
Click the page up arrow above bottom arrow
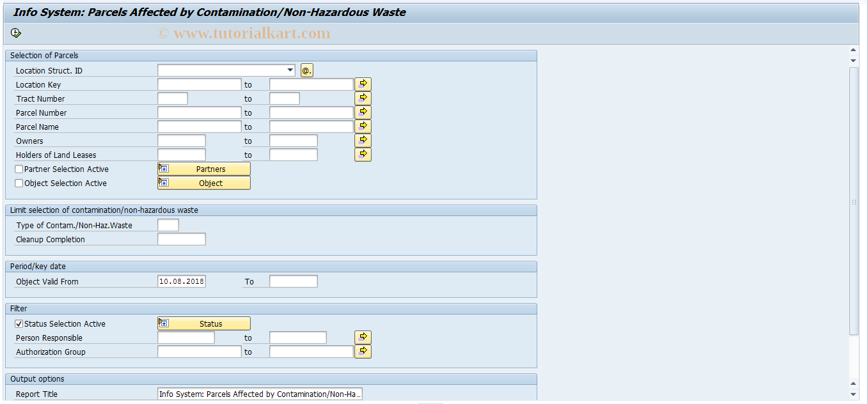pyautogui.click(x=853, y=384)
